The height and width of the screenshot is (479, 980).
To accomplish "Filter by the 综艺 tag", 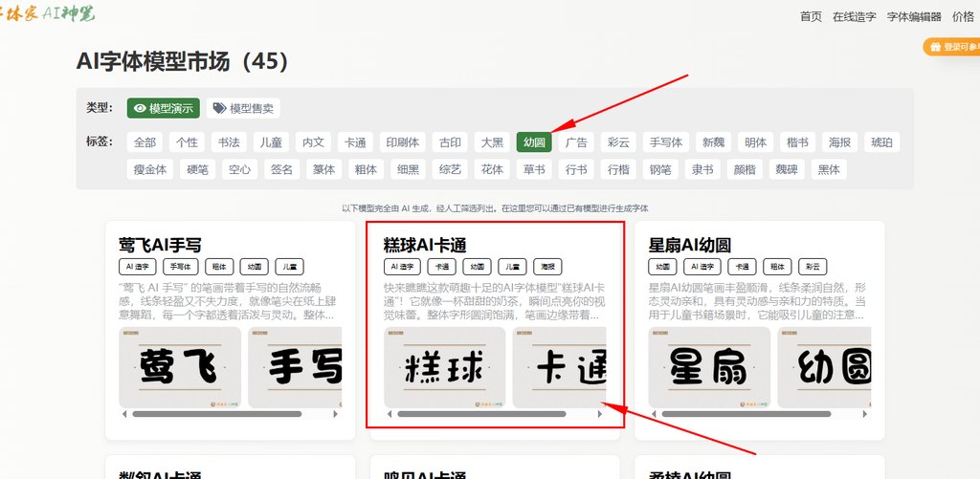I will pos(451,169).
